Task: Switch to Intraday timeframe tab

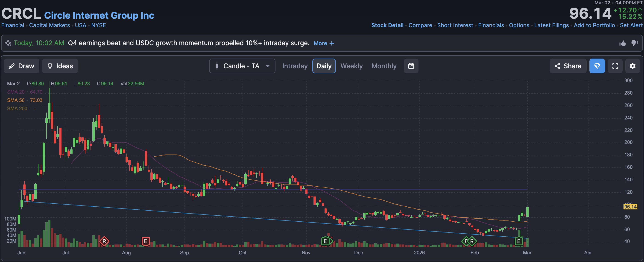Action: click(295, 66)
